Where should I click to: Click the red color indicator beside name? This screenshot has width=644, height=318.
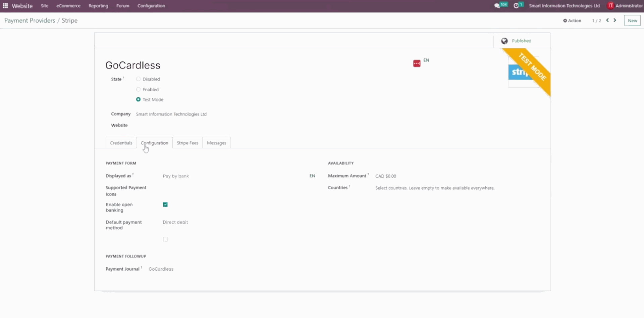[417, 63]
